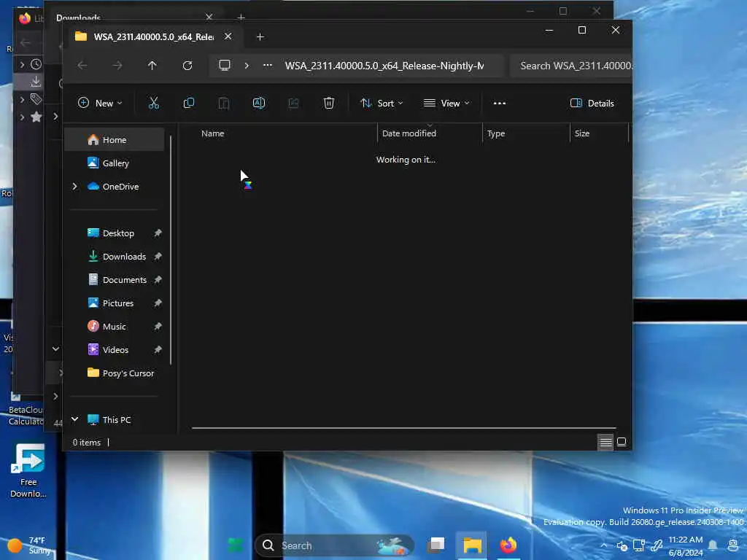Open the Start menu on the taskbar
The width and height of the screenshot is (747, 560).
click(x=235, y=545)
